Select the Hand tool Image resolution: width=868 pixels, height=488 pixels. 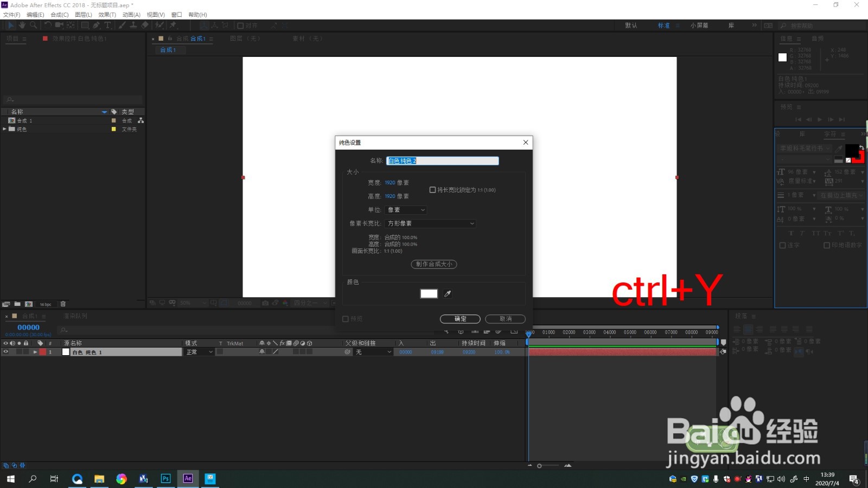click(22, 25)
